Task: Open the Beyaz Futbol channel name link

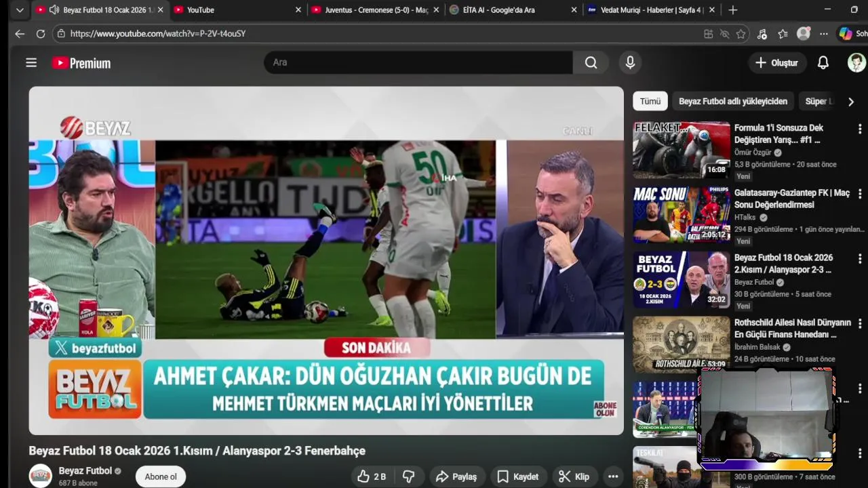Action: (85, 471)
